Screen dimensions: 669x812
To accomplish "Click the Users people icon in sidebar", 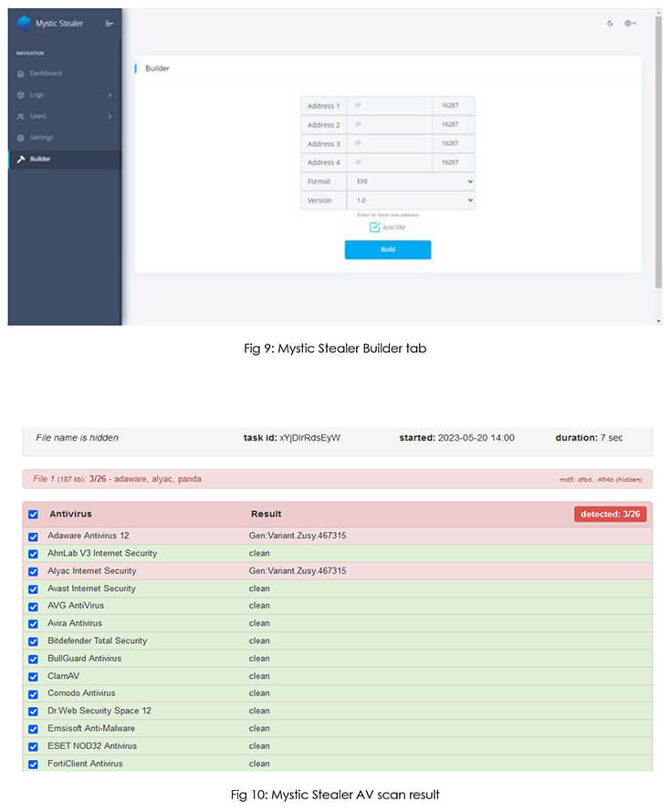I will pyautogui.click(x=21, y=117).
